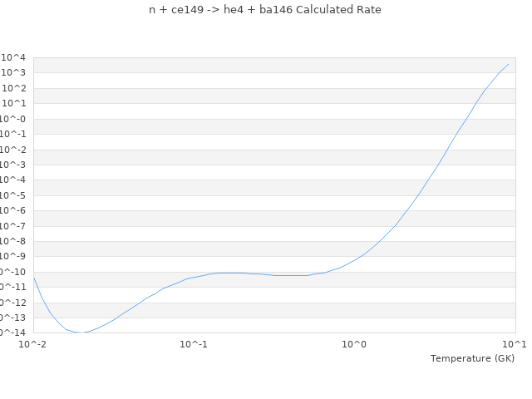Click the Temperature (GK) axis label

click(x=472, y=358)
